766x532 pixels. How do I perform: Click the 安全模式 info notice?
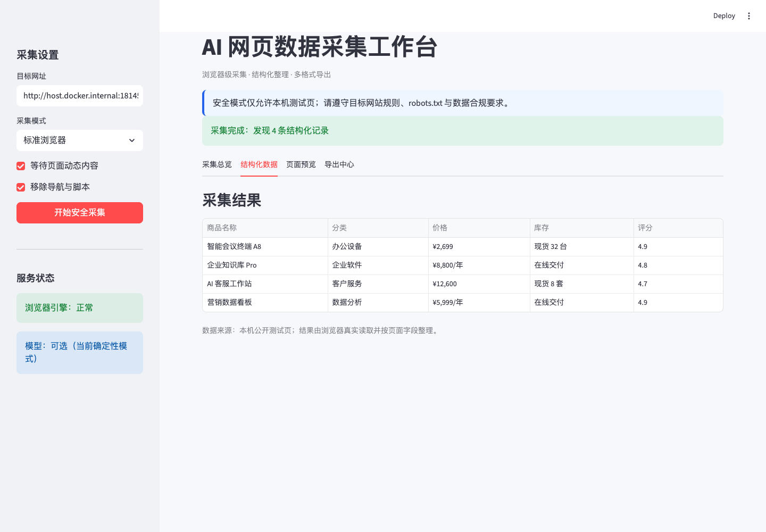(x=463, y=103)
